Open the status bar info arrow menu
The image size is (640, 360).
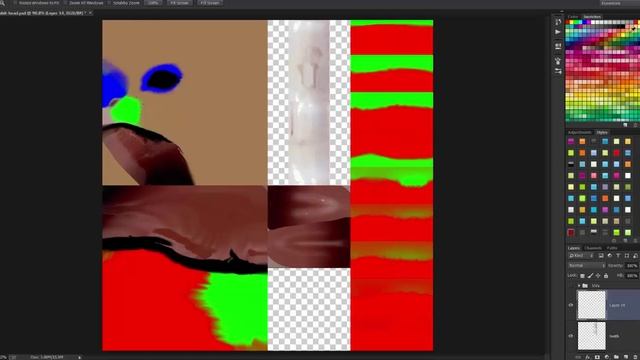(79, 357)
